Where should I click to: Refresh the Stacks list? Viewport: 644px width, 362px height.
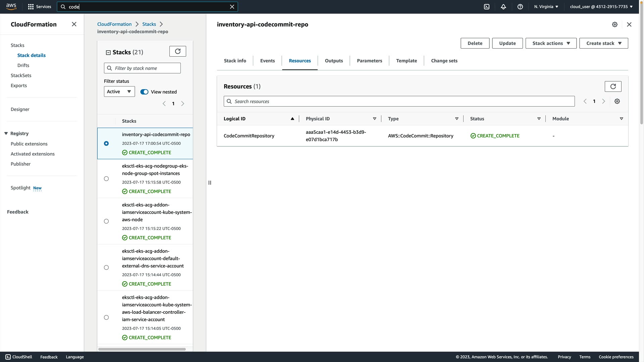click(x=177, y=51)
